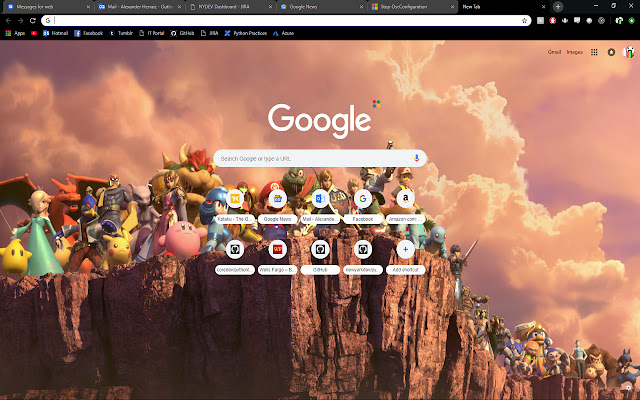Viewport: 640px width, 400px height.
Task: Click the Google search box
Action: tap(320, 158)
